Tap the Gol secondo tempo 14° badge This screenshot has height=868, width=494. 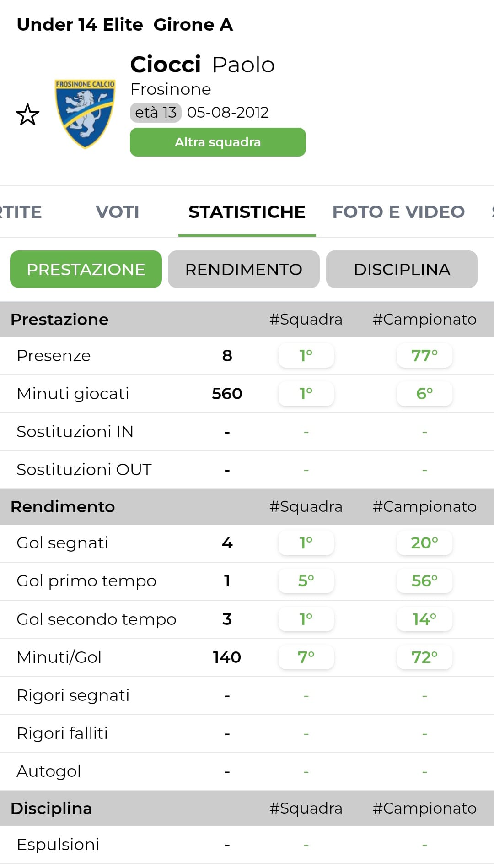point(424,619)
